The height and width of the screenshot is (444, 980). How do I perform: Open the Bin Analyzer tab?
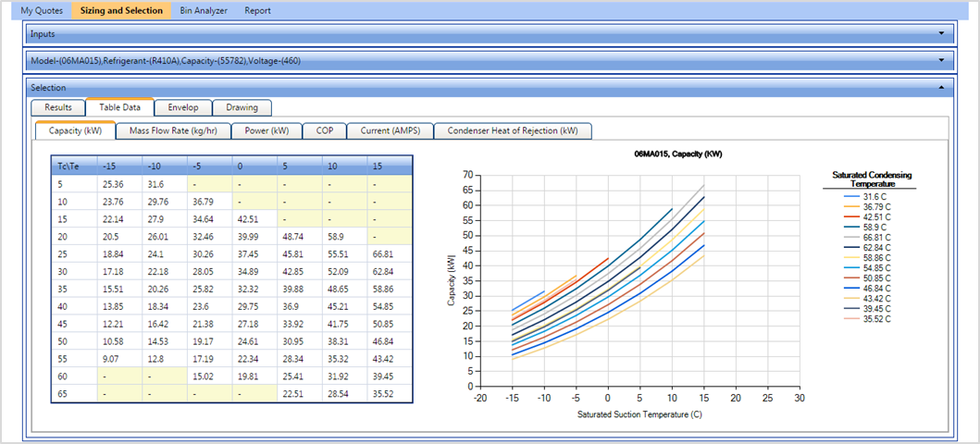(x=203, y=10)
